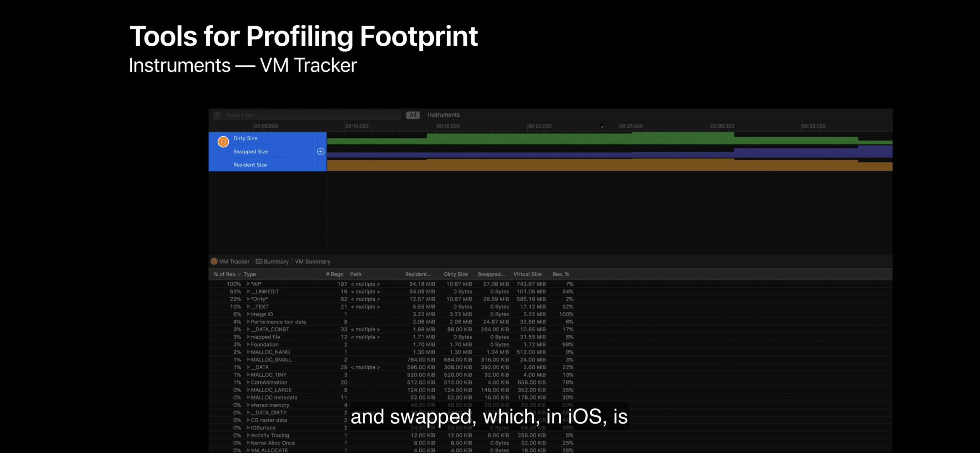980x453 pixels.
Task: Select the Instruments filter option
Action: tap(444, 115)
